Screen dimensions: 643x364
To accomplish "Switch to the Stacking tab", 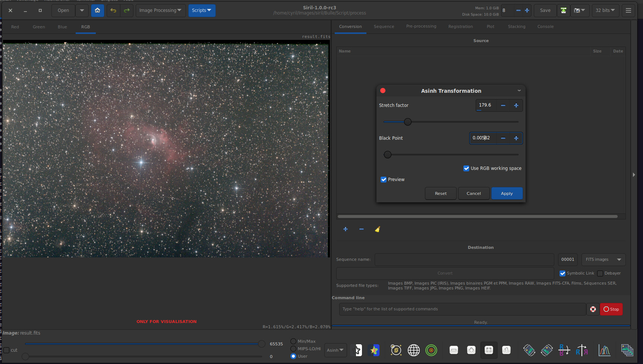I will point(516,26).
